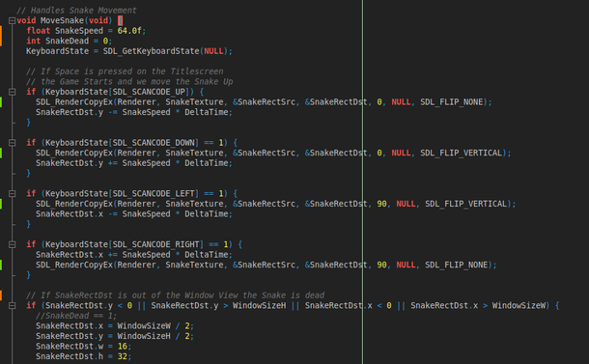589x364 pixels.
Task: Collapse the SDL_SCANCODE_UP if block fold
Action: [12, 92]
